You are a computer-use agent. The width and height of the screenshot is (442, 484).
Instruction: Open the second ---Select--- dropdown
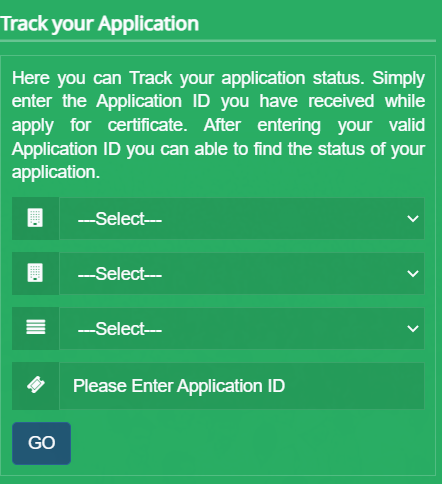(242, 274)
